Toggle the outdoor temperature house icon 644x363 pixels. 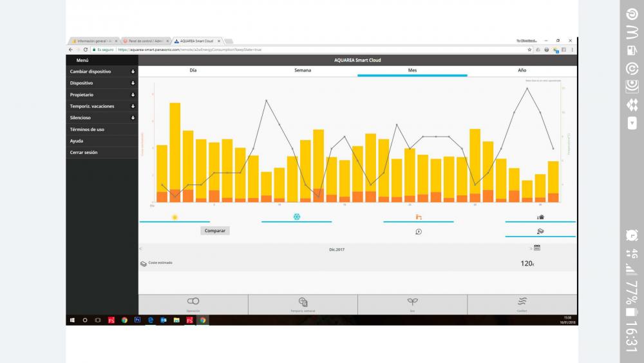tap(540, 217)
